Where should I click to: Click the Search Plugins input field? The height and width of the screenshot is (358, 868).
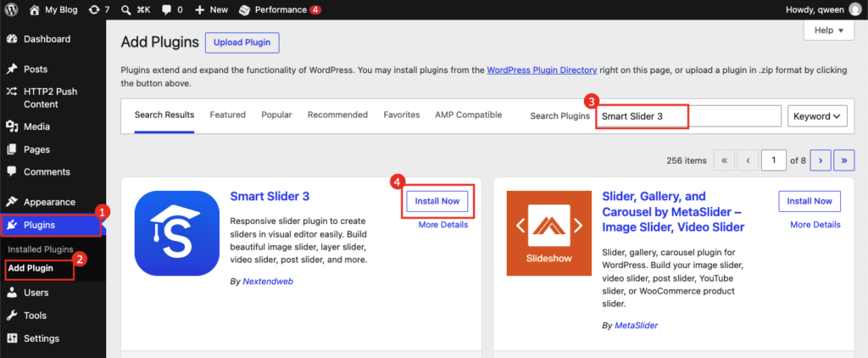(x=688, y=116)
